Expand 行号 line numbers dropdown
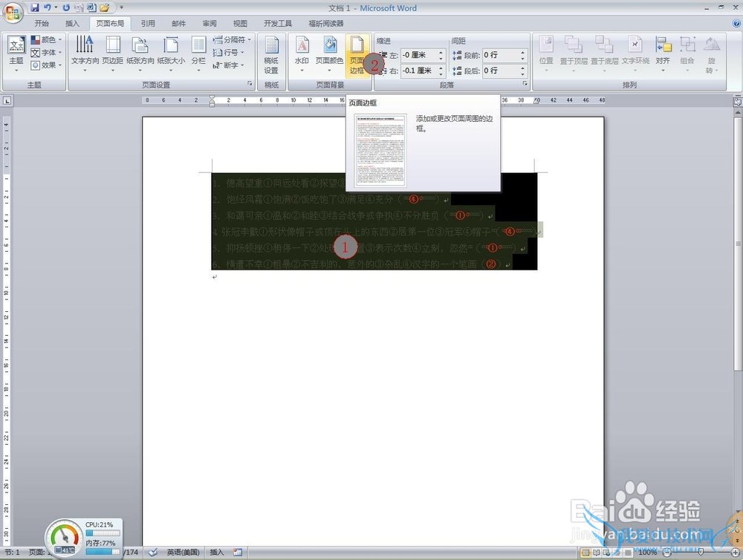Image resolution: width=743 pixels, height=560 pixels. point(228,53)
